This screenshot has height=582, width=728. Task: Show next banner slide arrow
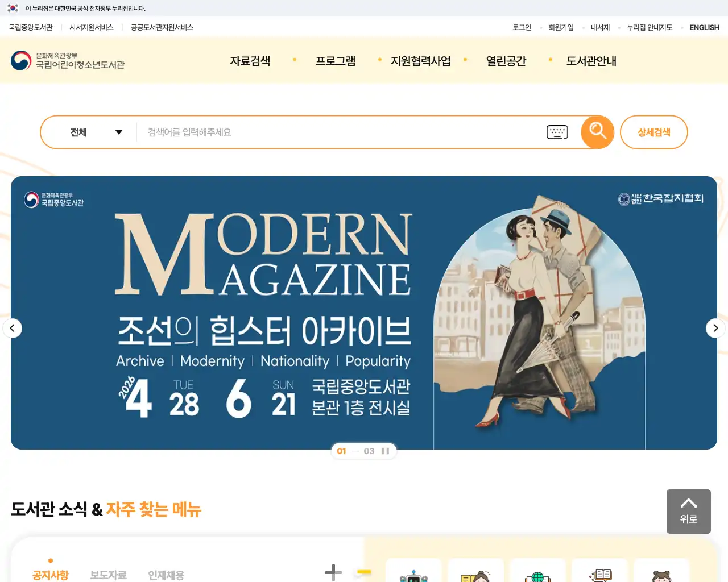coord(715,328)
